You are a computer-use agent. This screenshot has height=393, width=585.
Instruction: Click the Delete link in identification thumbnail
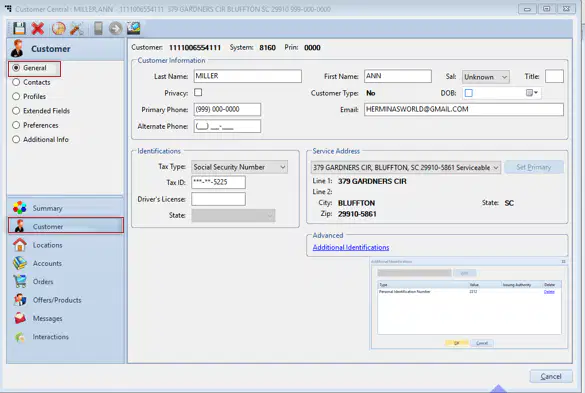(549, 292)
